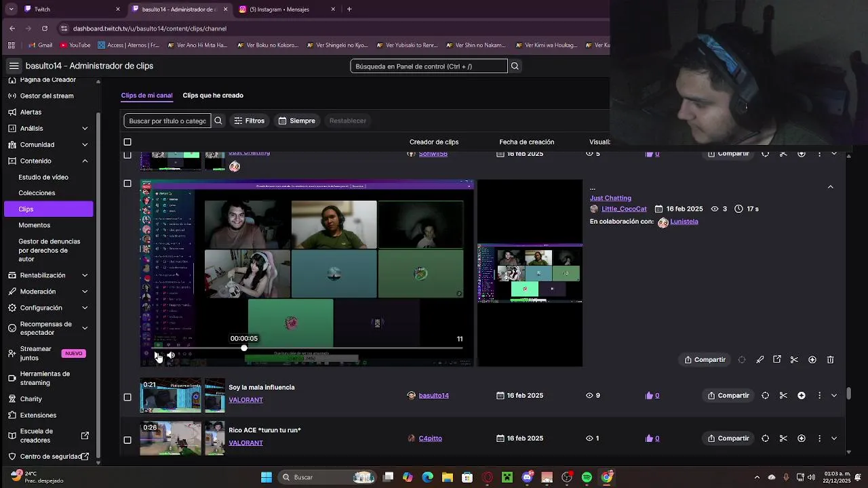Open VALORANT link under Soy la mala influencia
The width and height of the screenshot is (868, 488).
[245, 400]
